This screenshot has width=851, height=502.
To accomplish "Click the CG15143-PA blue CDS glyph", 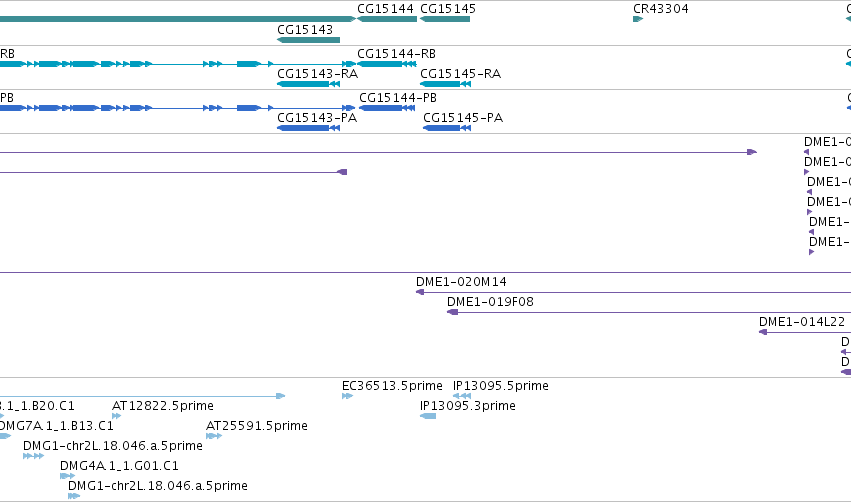I will 308,128.
